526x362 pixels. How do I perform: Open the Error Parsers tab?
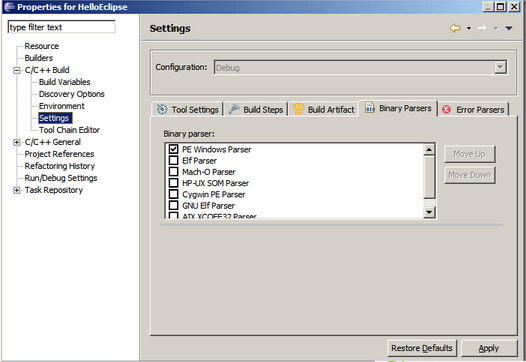tap(473, 109)
